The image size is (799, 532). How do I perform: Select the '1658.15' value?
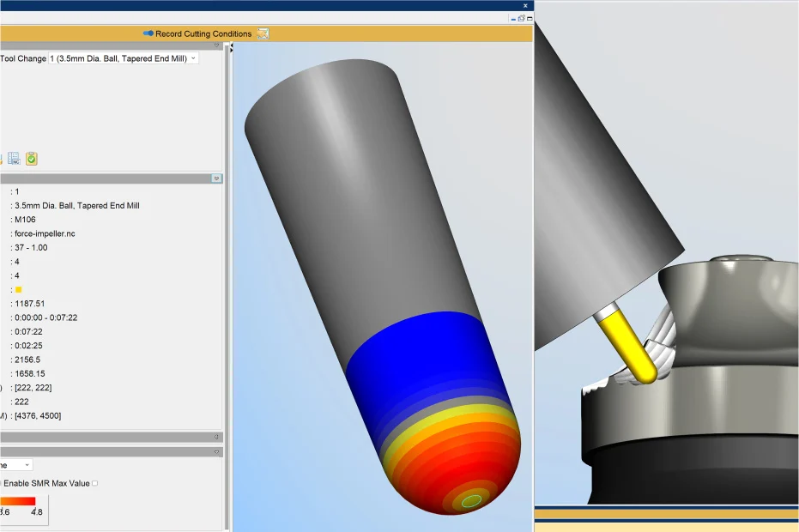tap(29, 373)
